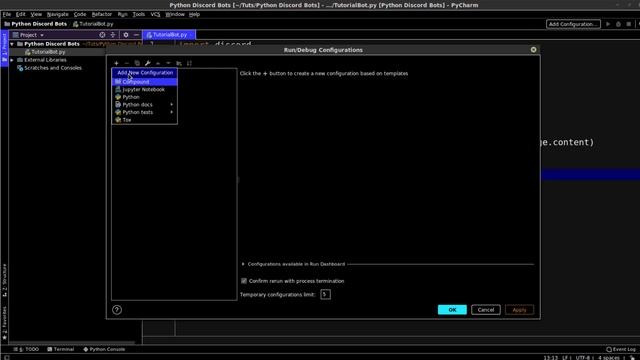
Task: Click the Move Down arrow in dialog toolbar
Action: tap(168, 63)
